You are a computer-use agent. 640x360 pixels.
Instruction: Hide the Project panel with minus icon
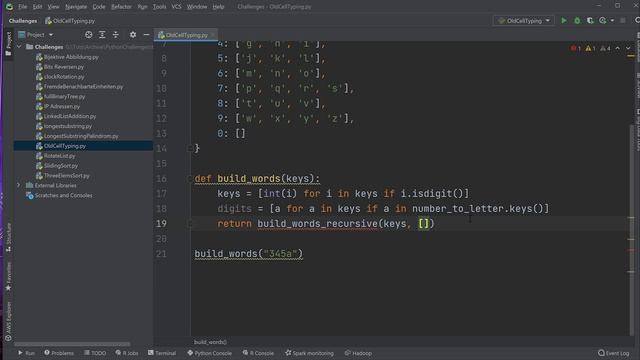coord(146,35)
